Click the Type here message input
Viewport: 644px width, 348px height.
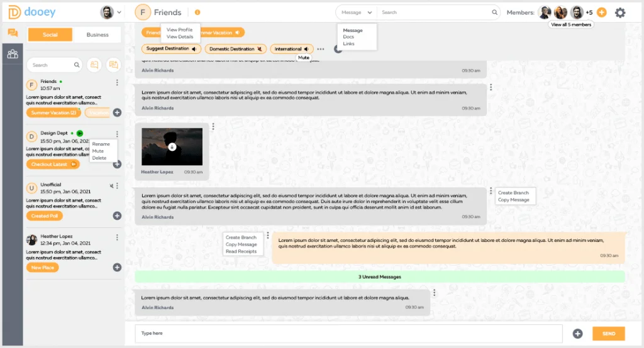tap(348, 334)
